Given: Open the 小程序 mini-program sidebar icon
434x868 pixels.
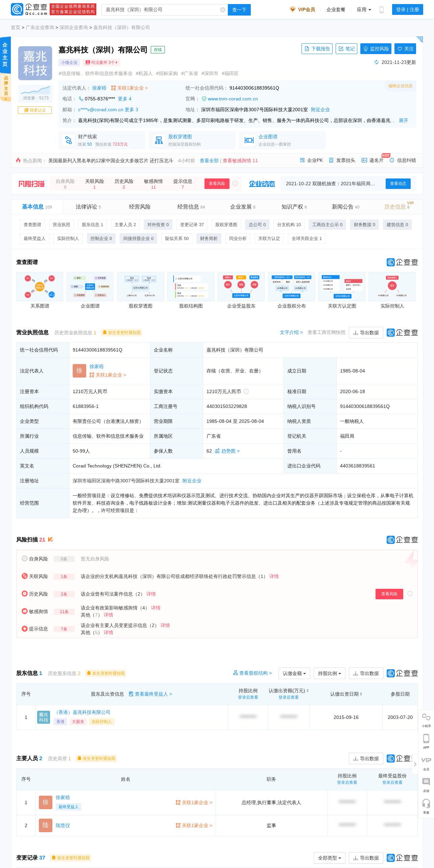Looking at the screenshot, I should (x=426, y=720).
